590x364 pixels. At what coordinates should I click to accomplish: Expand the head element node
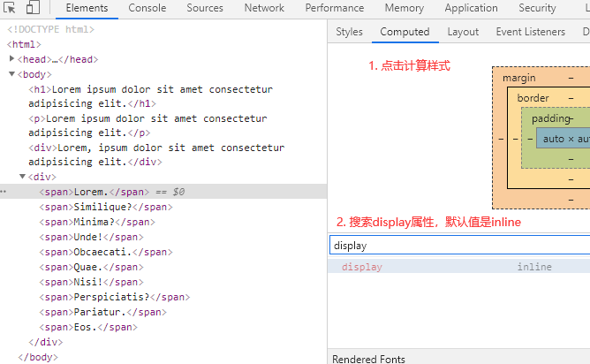[x=12, y=59]
